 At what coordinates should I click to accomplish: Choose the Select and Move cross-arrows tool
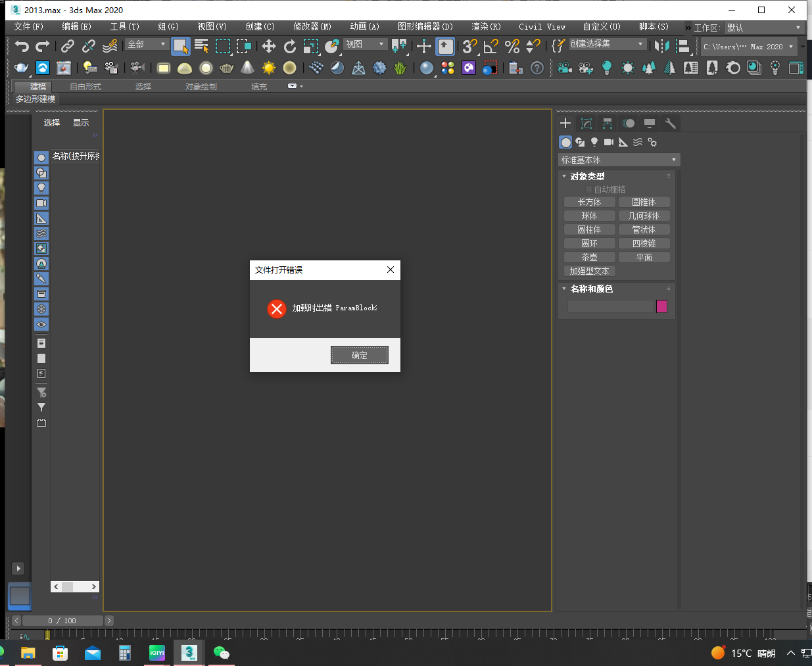pyautogui.click(x=268, y=46)
